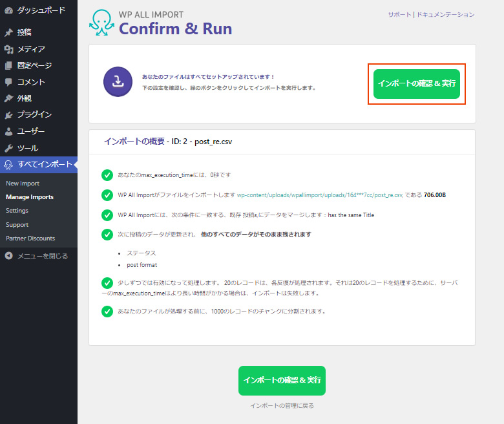Click the 投稿 pushpin icon
Viewport: 504px width, 424px height.
[8, 32]
